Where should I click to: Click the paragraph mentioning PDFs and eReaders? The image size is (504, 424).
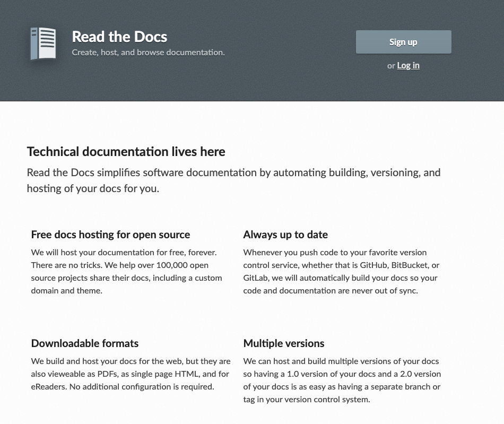click(131, 374)
